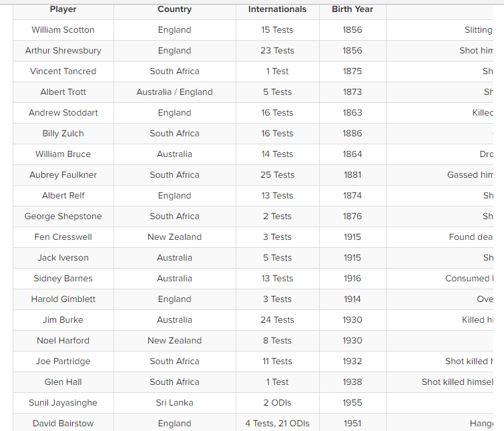Click William Bruce's '14 Tests' cell
This screenshot has height=431, width=504.
[x=277, y=154]
